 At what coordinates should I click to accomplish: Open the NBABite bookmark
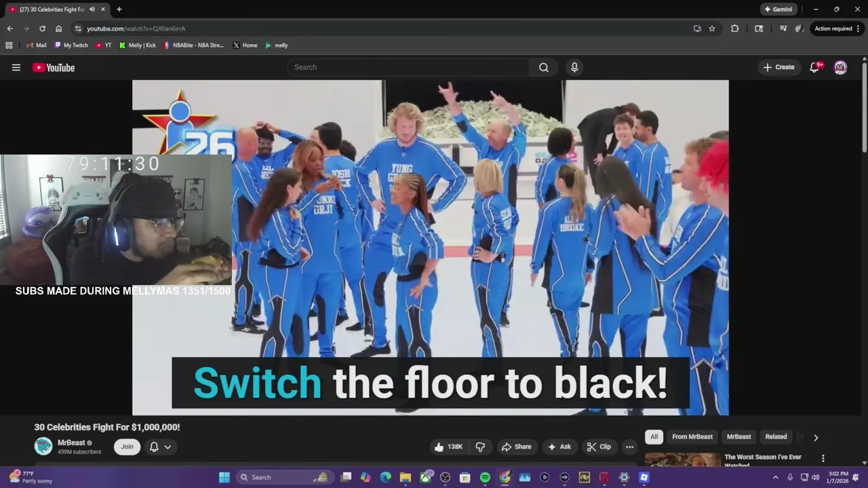pyautogui.click(x=194, y=45)
